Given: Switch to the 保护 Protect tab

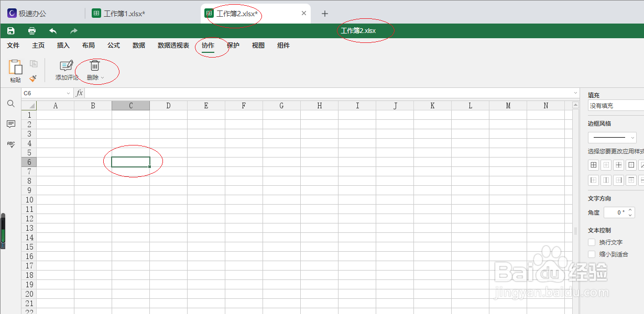Looking at the screenshot, I should 233,46.
